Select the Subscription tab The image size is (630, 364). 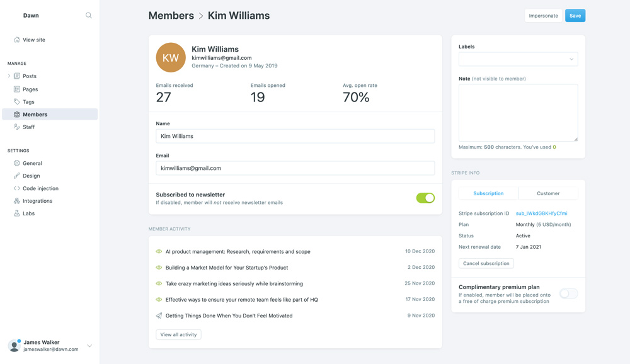click(488, 193)
